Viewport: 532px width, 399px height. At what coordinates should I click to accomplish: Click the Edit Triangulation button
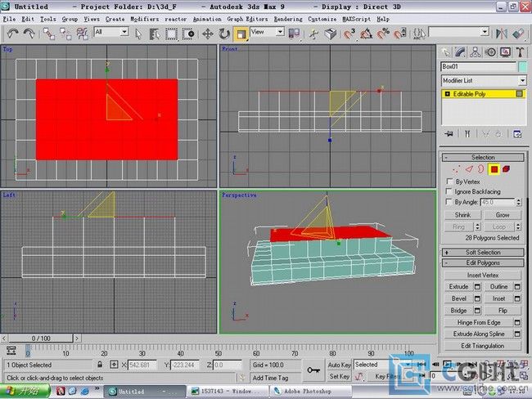click(x=482, y=346)
